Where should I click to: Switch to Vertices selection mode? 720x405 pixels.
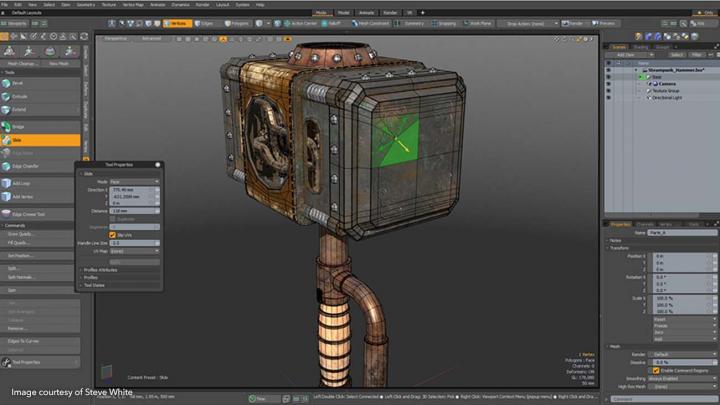point(178,23)
